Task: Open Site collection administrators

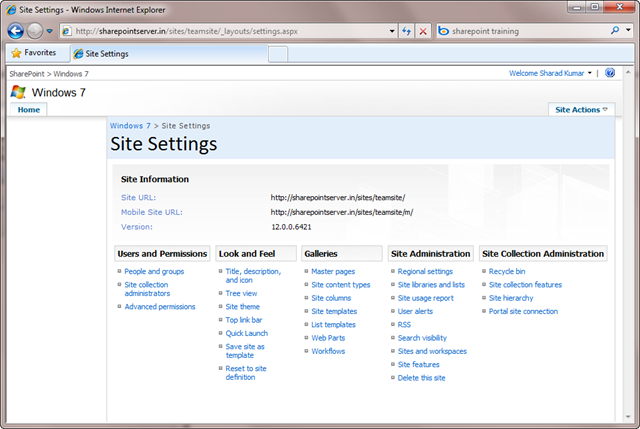Action: (x=147, y=289)
